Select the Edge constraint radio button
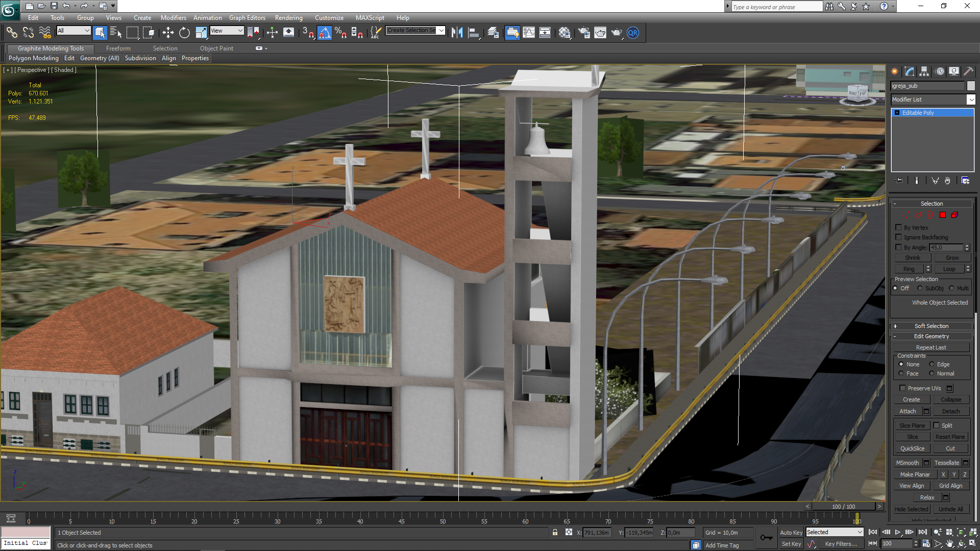The width and height of the screenshot is (980, 551). pyautogui.click(x=932, y=364)
